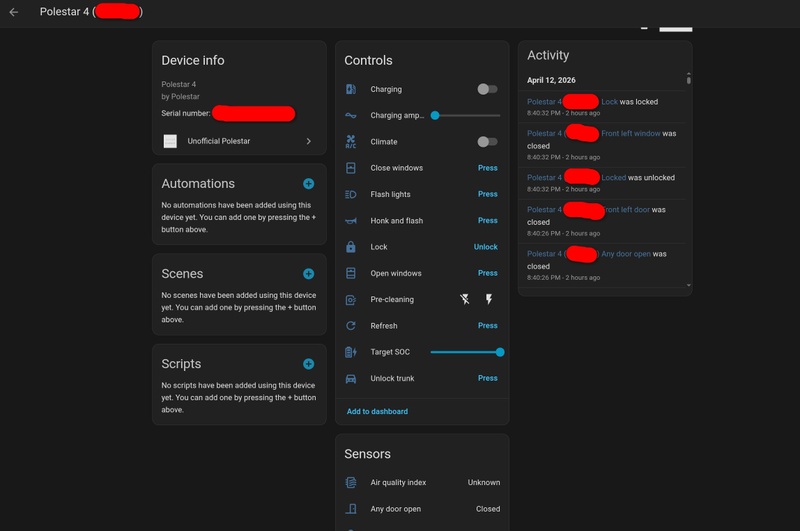Click the Lock padlock icon
This screenshot has height=531, width=800.
tap(351, 247)
